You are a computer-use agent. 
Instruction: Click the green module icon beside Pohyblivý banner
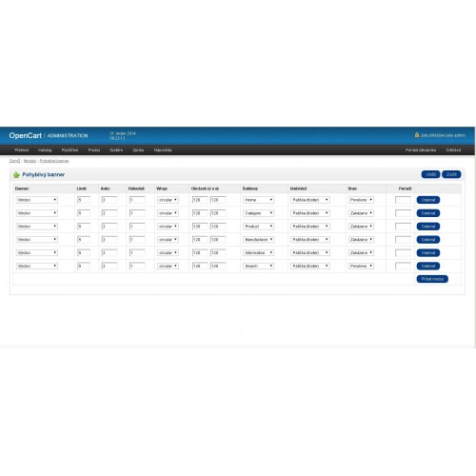16,175
